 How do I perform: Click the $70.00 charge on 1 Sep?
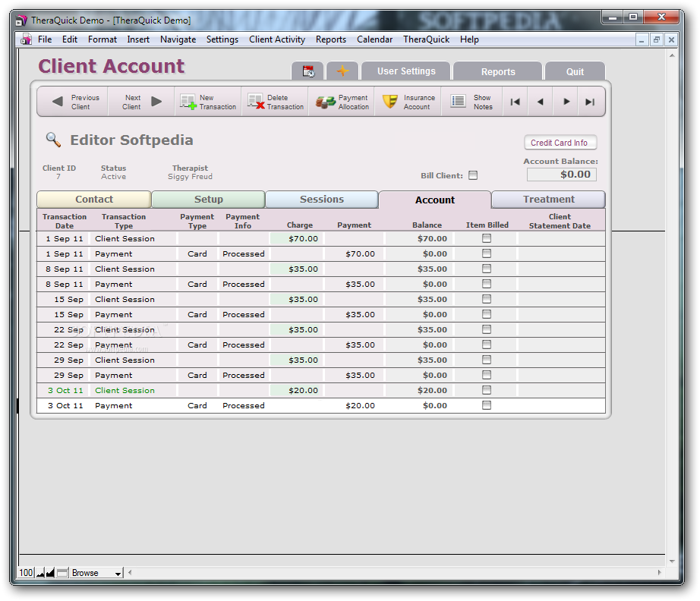click(x=303, y=239)
